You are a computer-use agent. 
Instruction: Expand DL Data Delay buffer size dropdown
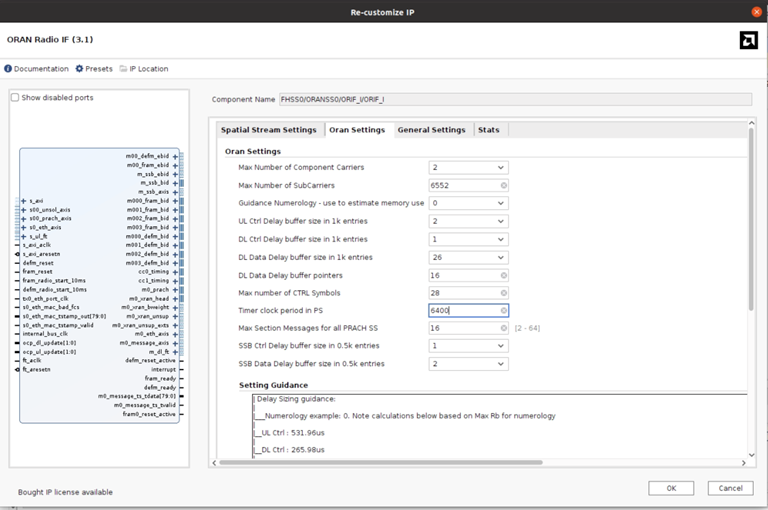point(500,257)
